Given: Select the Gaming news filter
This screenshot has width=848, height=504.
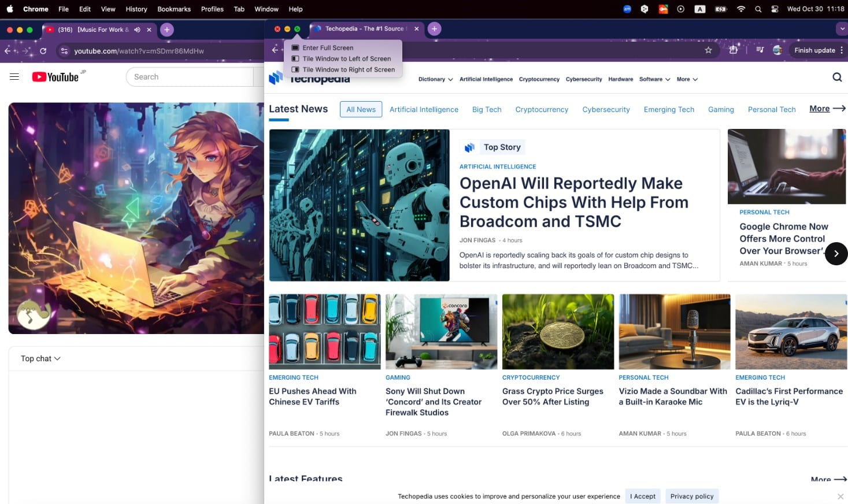Looking at the screenshot, I should pyautogui.click(x=721, y=109).
